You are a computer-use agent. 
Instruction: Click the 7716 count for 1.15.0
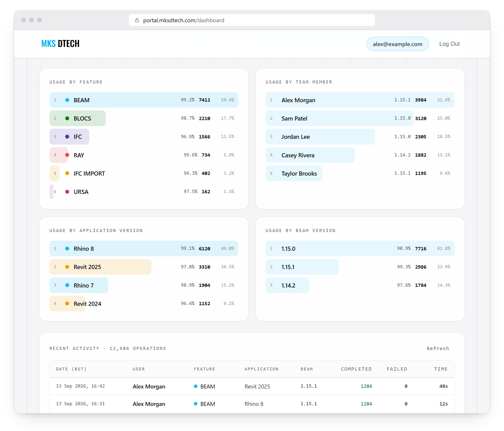click(x=421, y=249)
